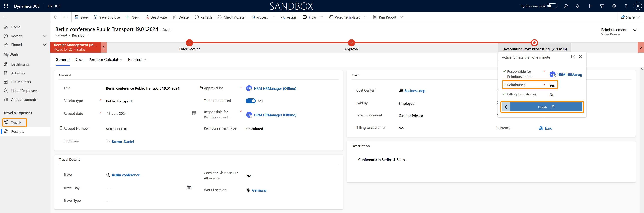Click the search magnifier icon
The image size is (644, 213).
pos(566,6)
